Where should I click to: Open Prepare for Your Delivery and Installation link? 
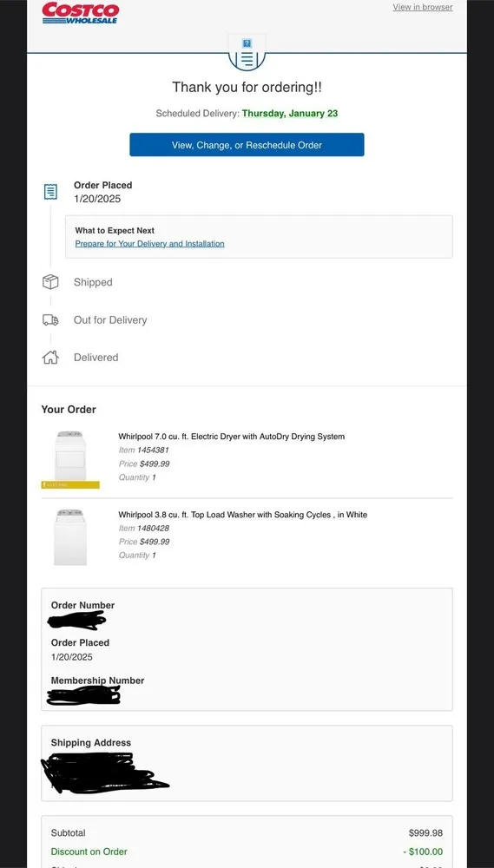149,244
